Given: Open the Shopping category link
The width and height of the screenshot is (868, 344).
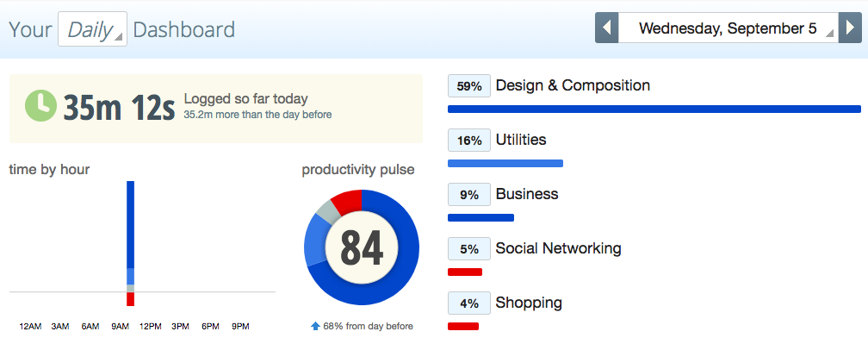Looking at the screenshot, I should pos(529,303).
